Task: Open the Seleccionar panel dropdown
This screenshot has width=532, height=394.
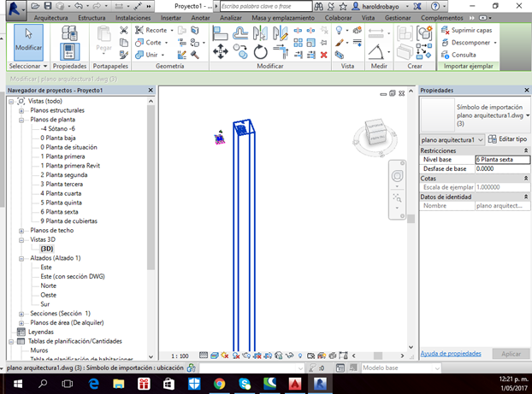Action: [44, 66]
